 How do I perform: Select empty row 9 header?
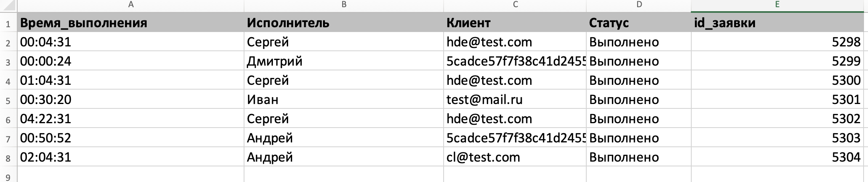[8, 176]
